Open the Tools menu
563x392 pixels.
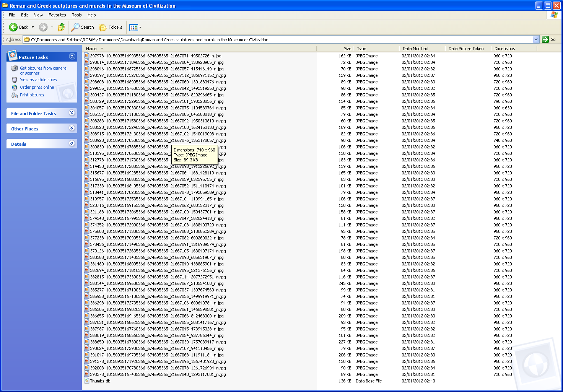[77, 15]
